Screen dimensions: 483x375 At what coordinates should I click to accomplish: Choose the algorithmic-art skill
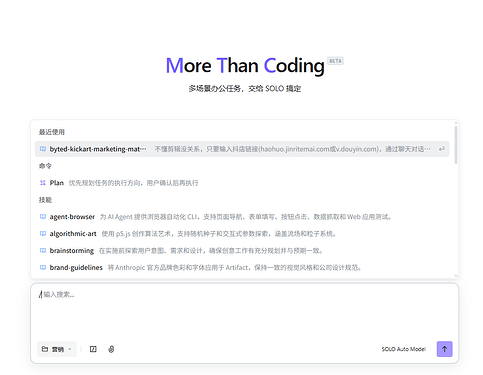(x=242, y=234)
